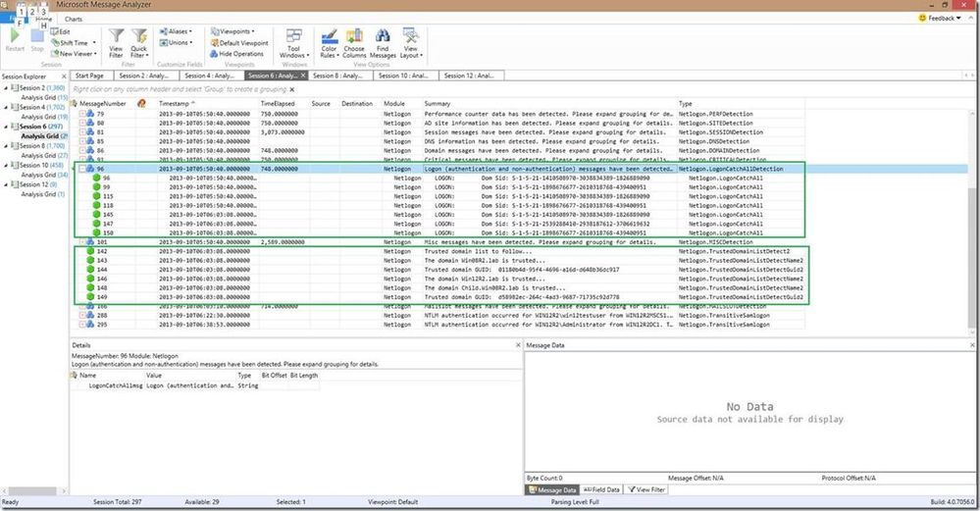Click the Stop session icon
Screen dimensions: 980x511
[x=37, y=37]
